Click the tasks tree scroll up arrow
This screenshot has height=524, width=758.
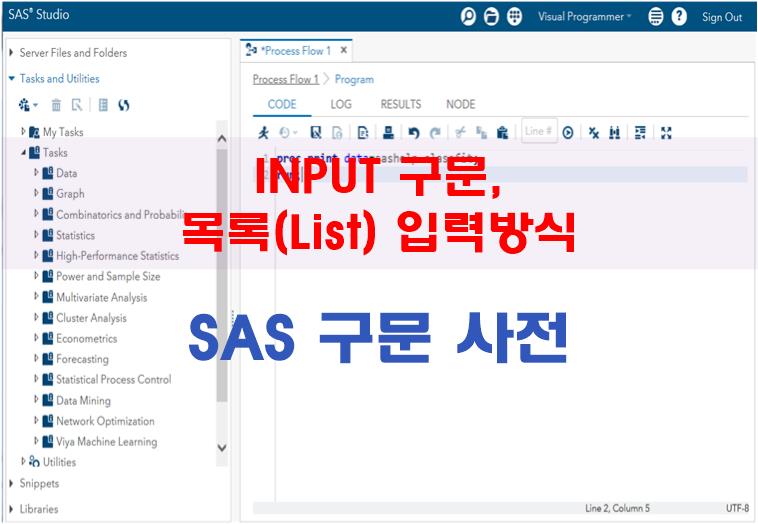tap(222, 139)
